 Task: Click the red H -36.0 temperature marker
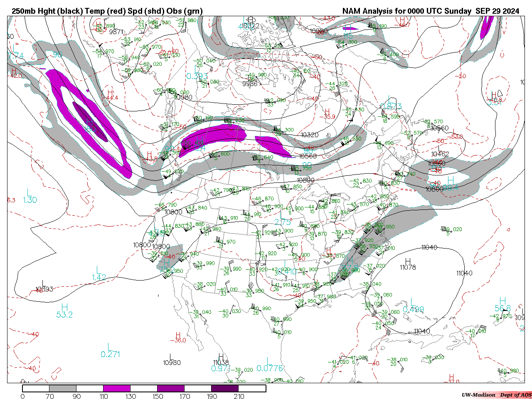[178, 337]
